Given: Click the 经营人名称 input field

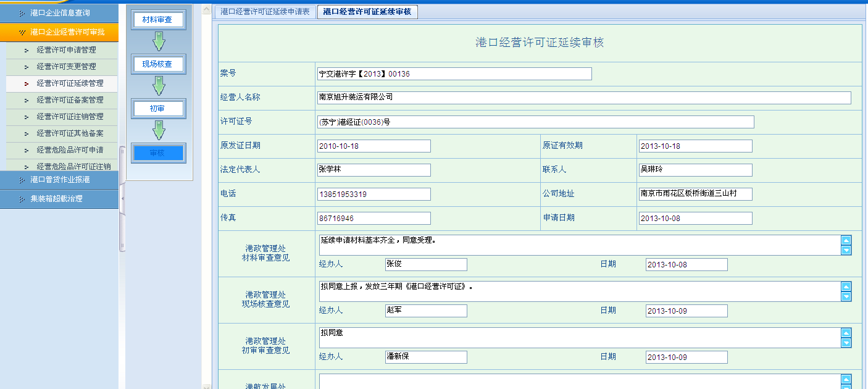Looking at the screenshot, I should pos(583,98).
